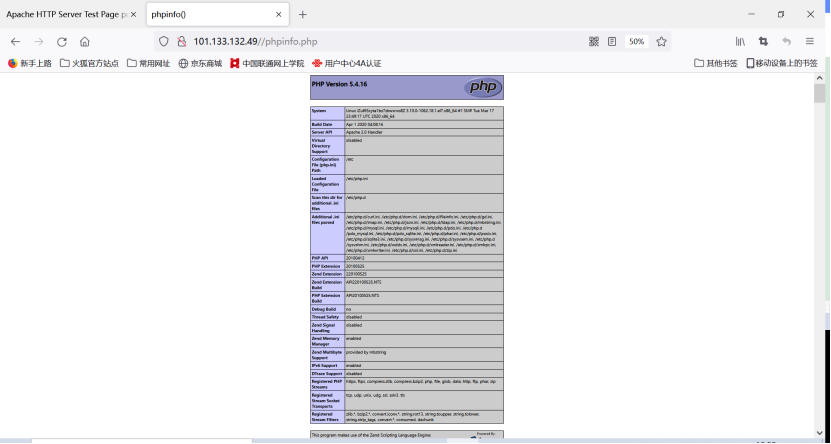
Task: Click the QR code icon in address bar
Action: 594,41
